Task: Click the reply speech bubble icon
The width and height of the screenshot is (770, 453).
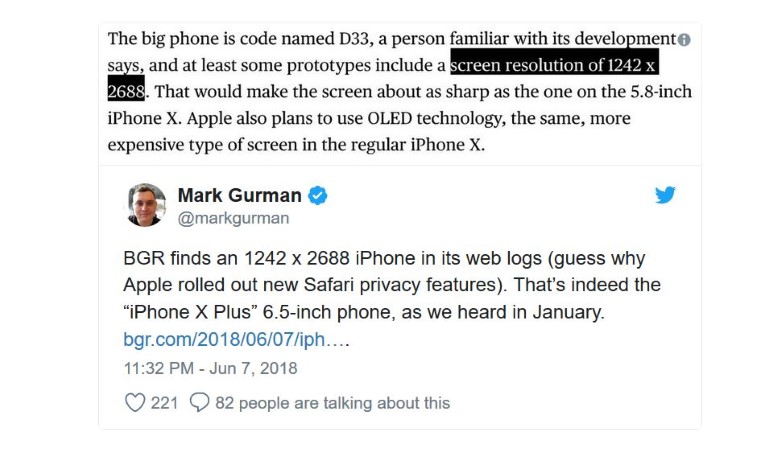Action: pos(199,403)
